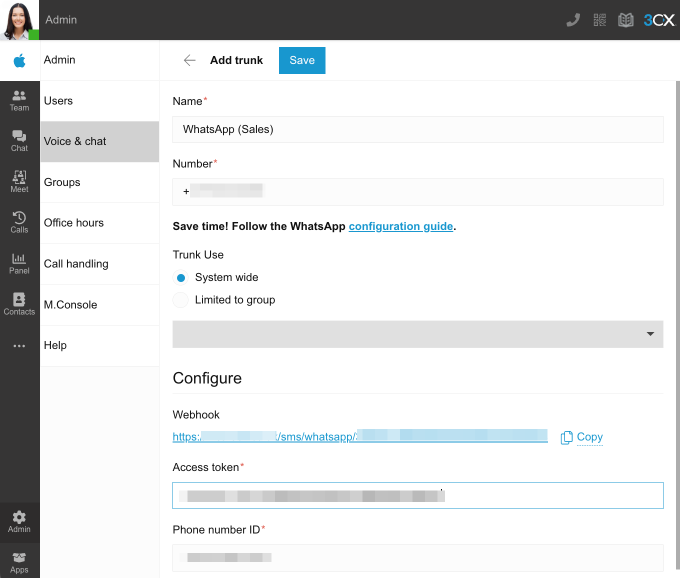
Task: Focus the Name input field
Action: [418, 129]
